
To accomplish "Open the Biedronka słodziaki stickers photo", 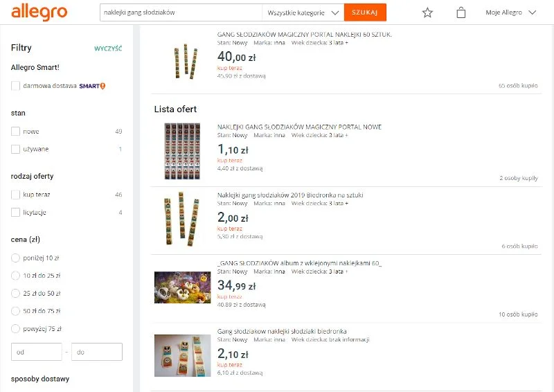I will (x=183, y=355).
